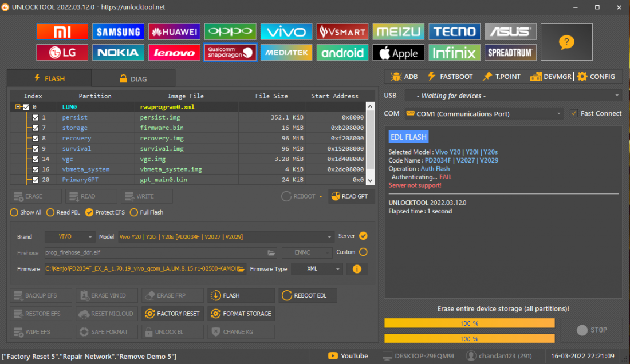Choose the LG brand tile
The width and height of the screenshot is (630, 364).
click(62, 53)
